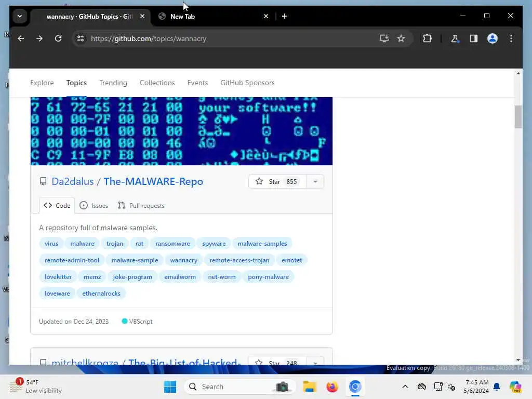Go forward using the browser forward arrow

pos(39,38)
